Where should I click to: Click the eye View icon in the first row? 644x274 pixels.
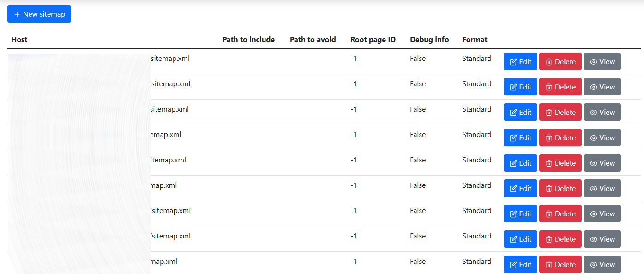pyautogui.click(x=594, y=62)
